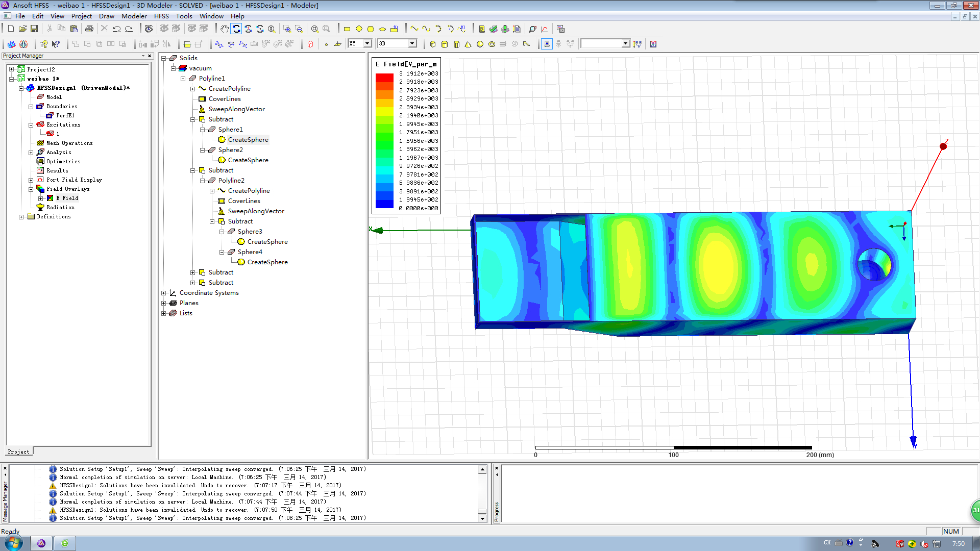This screenshot has height=551, width=980.
Task: Click the Print icon
Action: pyautogui.click(x=89, y=29)
